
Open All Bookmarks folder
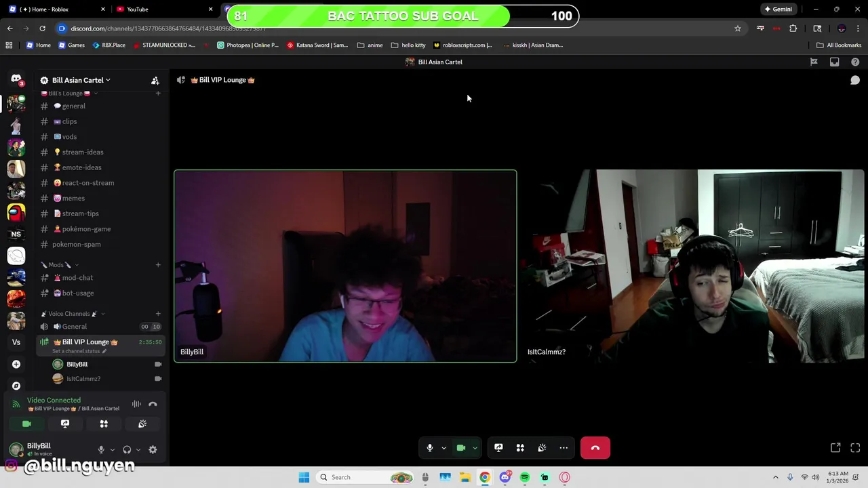pyautogui.click(x=839, y=45)
